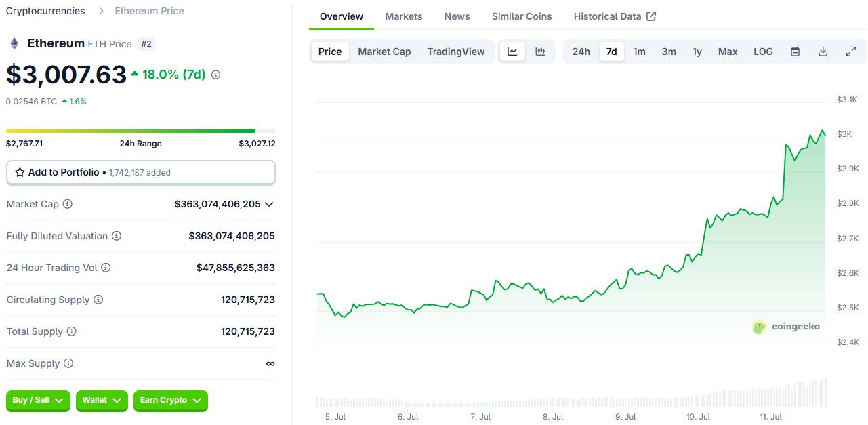The image size is (868, 425).
Task: Click the 24h Range progress bar
Action: 141,130
